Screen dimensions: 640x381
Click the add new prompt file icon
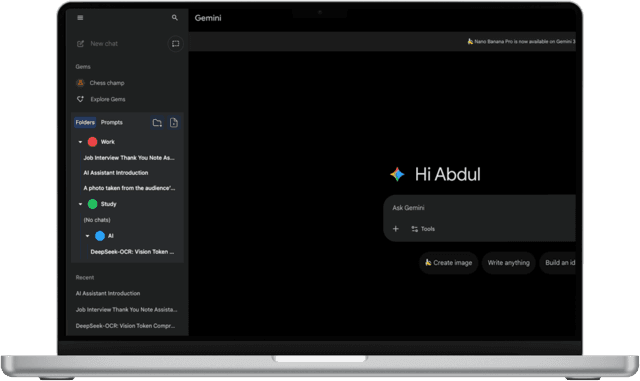[x=173, y=123]
